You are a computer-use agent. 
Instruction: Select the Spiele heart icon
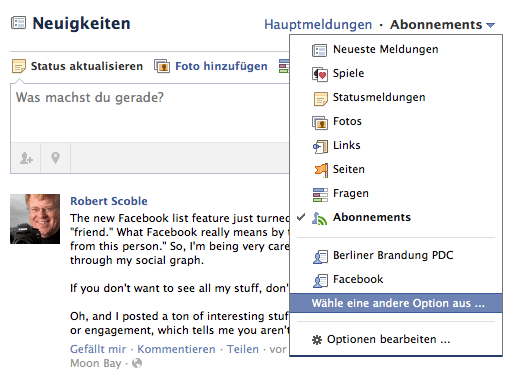click(x=320, y=74)
